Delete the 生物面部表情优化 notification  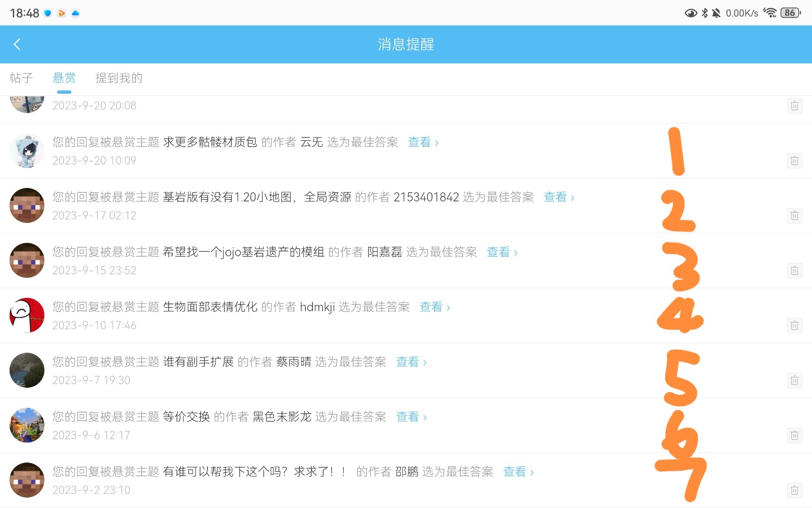pyautogui.click(x=794, y=325)
